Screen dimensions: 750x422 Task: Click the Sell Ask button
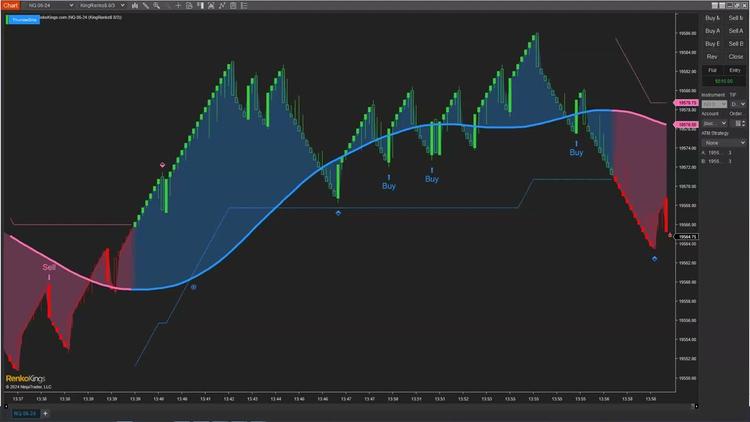point(736,31)
